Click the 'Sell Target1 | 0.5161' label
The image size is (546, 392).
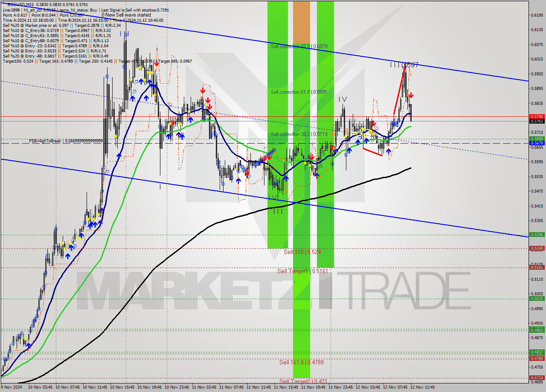click(302, 271)
